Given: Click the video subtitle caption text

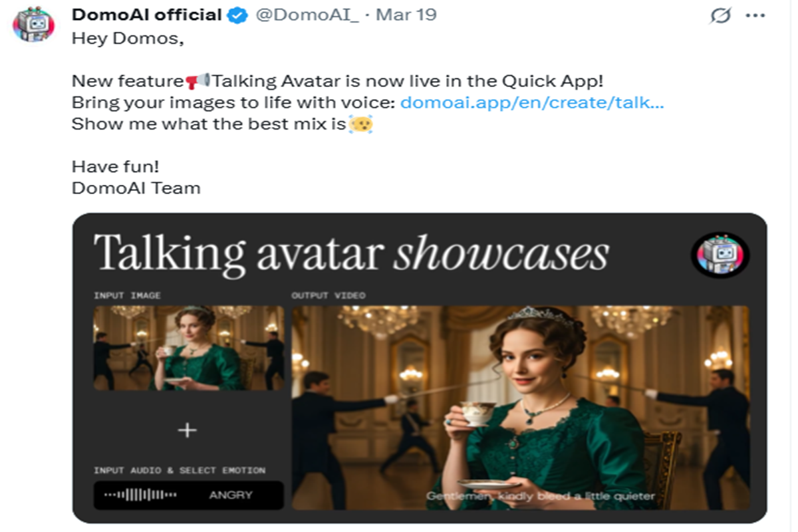Looking at the screenshot, I should (540, 496).
